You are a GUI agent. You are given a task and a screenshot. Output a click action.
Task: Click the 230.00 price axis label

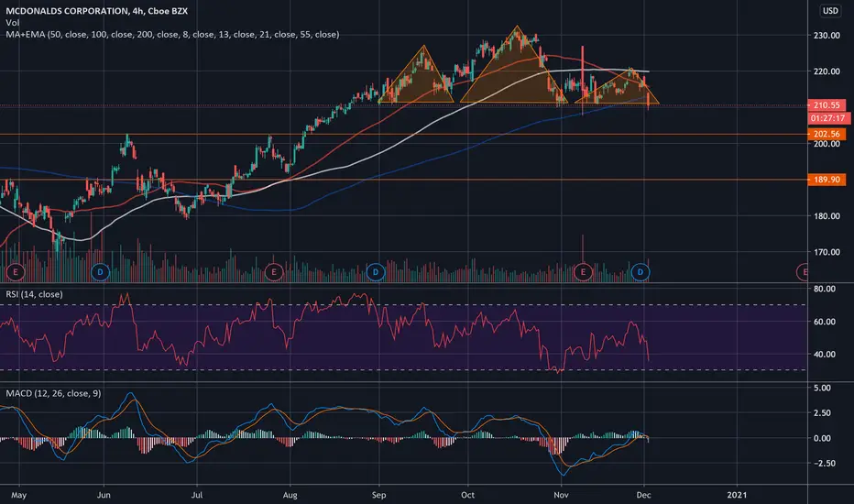(x=827, y=36)
